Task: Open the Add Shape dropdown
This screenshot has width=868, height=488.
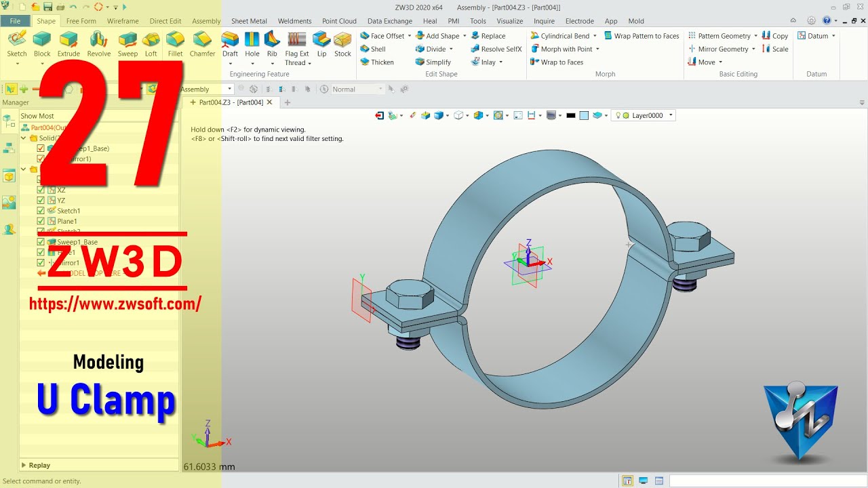Action: tap(465, 36)
